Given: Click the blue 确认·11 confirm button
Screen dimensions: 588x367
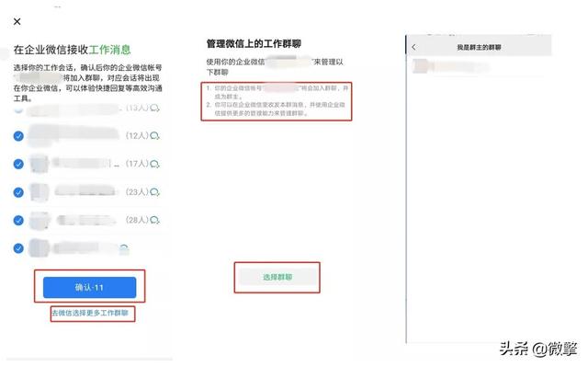Looking at the screenshot, I should 89,288.
